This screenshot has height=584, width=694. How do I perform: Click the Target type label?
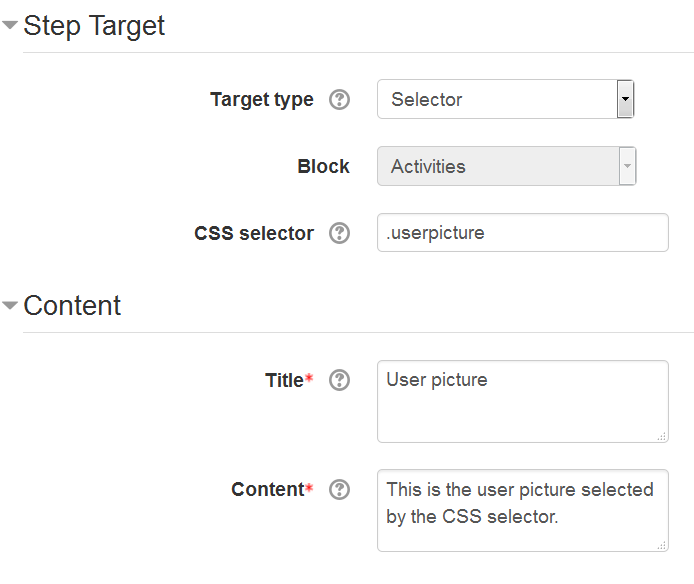pyautogui.click(x=262, y=100)
